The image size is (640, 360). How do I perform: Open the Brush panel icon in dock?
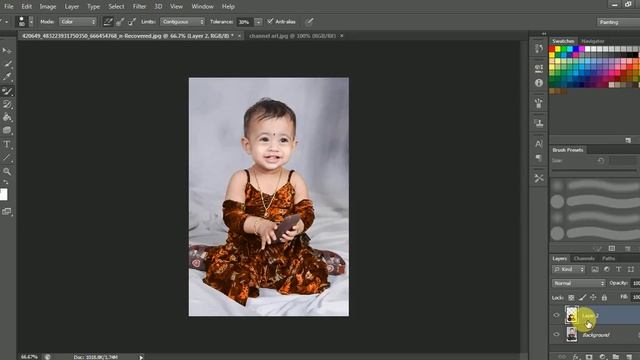pos(539,104)
